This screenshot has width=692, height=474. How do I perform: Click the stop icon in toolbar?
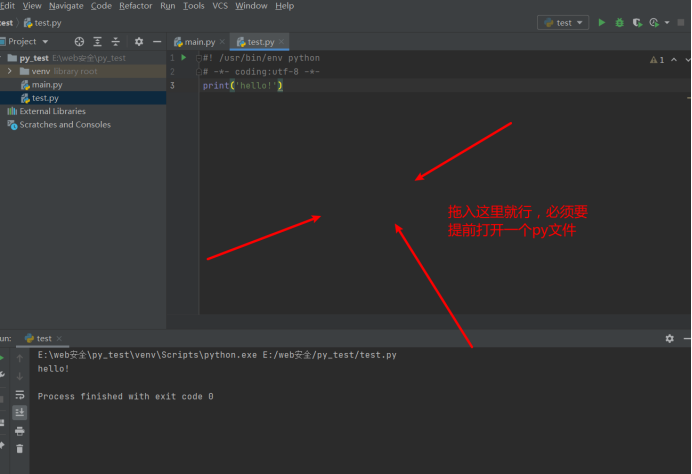(x=681, y=23)
